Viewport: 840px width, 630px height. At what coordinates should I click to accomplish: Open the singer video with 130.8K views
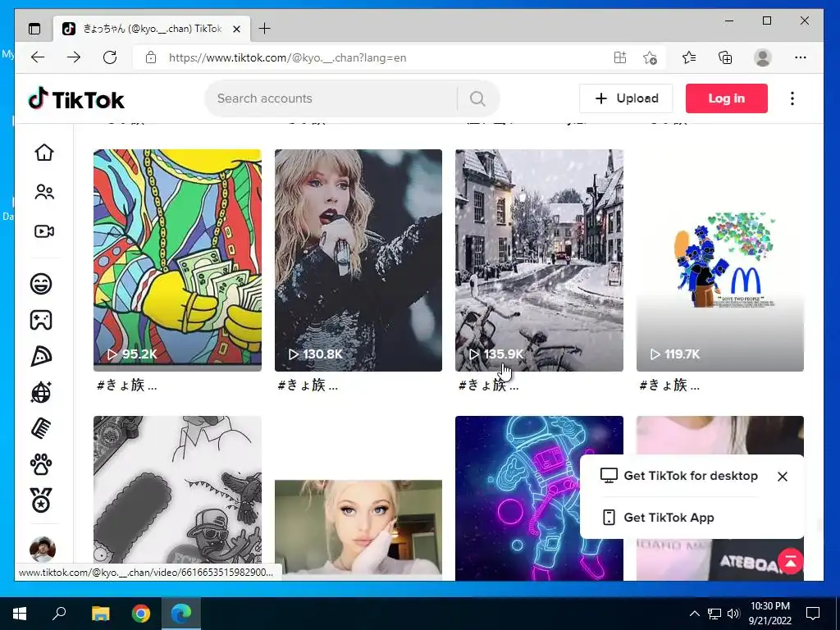pyautogui.click(x=358, y=260)
